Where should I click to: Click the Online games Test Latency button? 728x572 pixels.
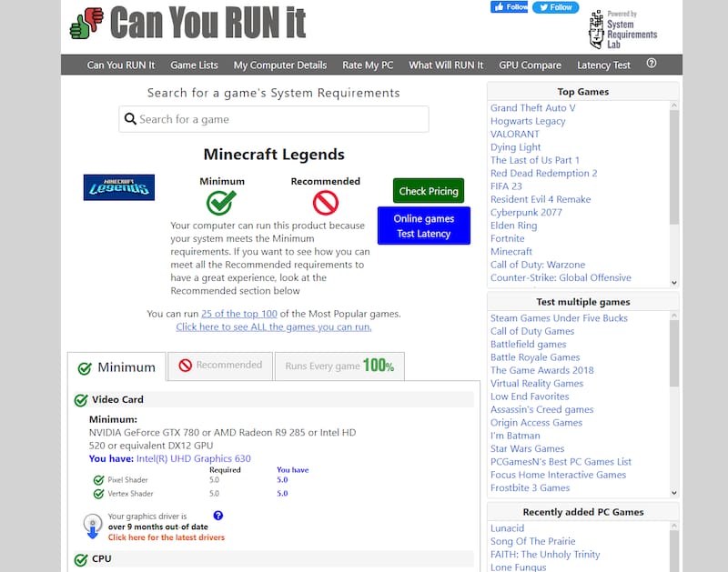pyautogui.click(x=424, y=226)
